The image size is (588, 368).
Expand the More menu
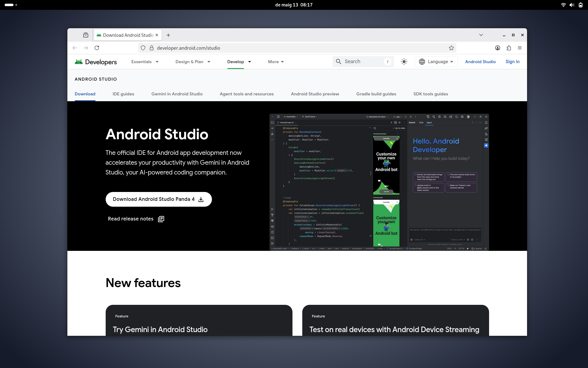(276, 62)
